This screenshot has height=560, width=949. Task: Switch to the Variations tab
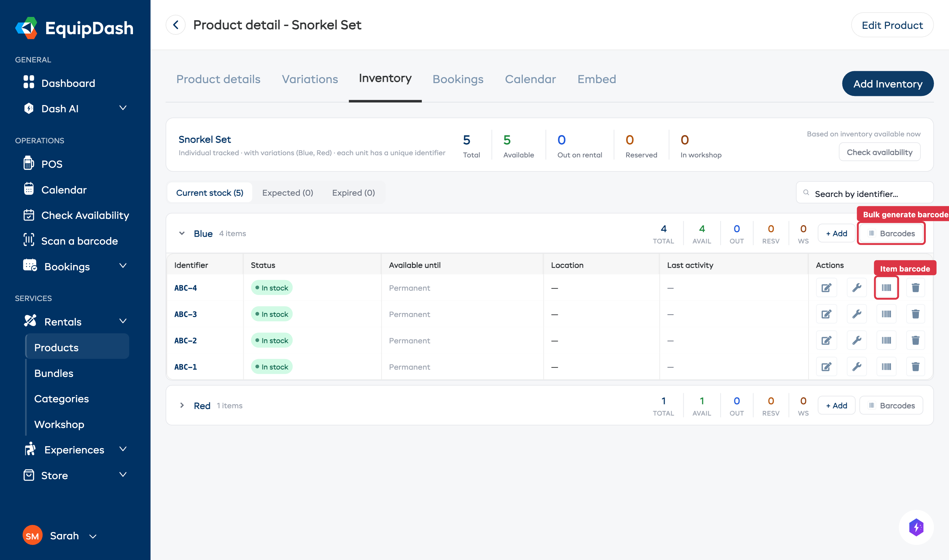[x=310, y=79]
